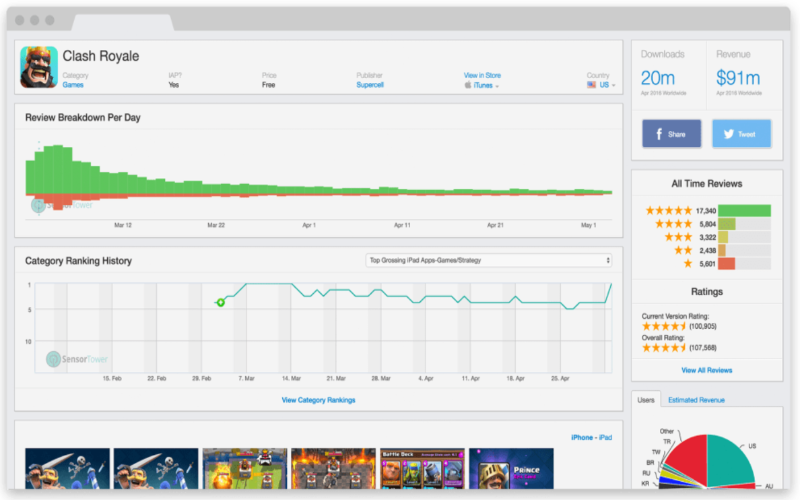Viewport: 800px width, 500px height.
Task: Open the Prince screenshot thumbnail
Action: (511, 468)
